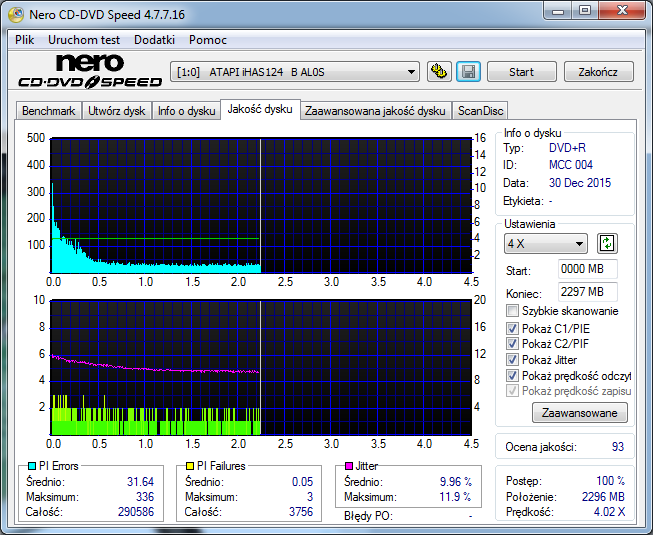Uncheck Pokaż Jitter checkbox
Image resolution: width=653 pixels, height=535 pixels.
pos(512,359)
